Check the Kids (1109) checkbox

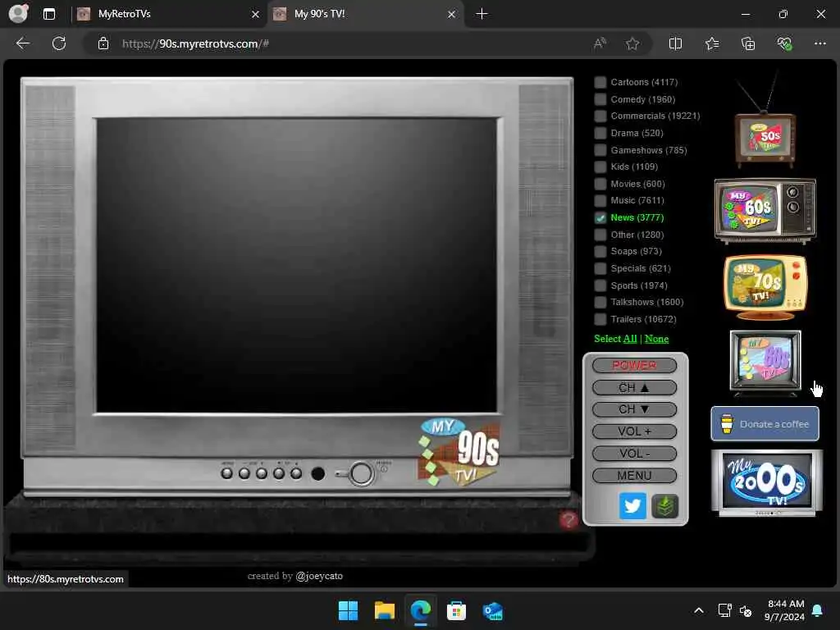pos(600,167)
